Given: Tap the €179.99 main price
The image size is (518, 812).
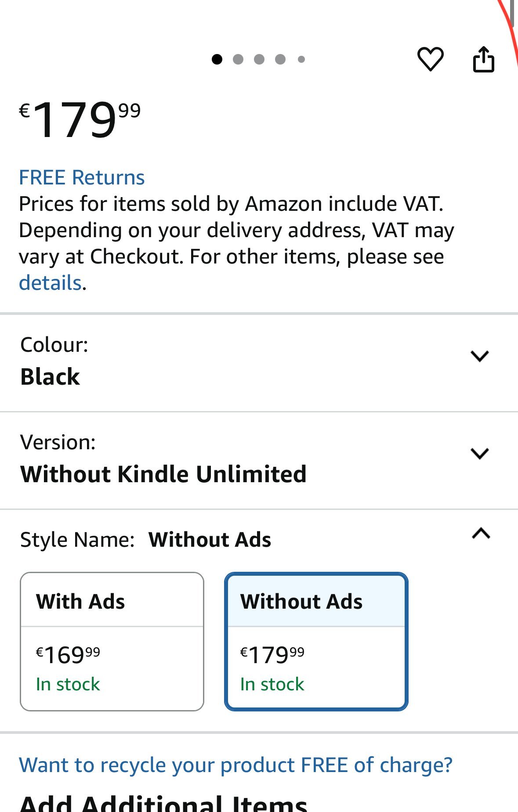Looking at the screenshot, I should (80, 119).
